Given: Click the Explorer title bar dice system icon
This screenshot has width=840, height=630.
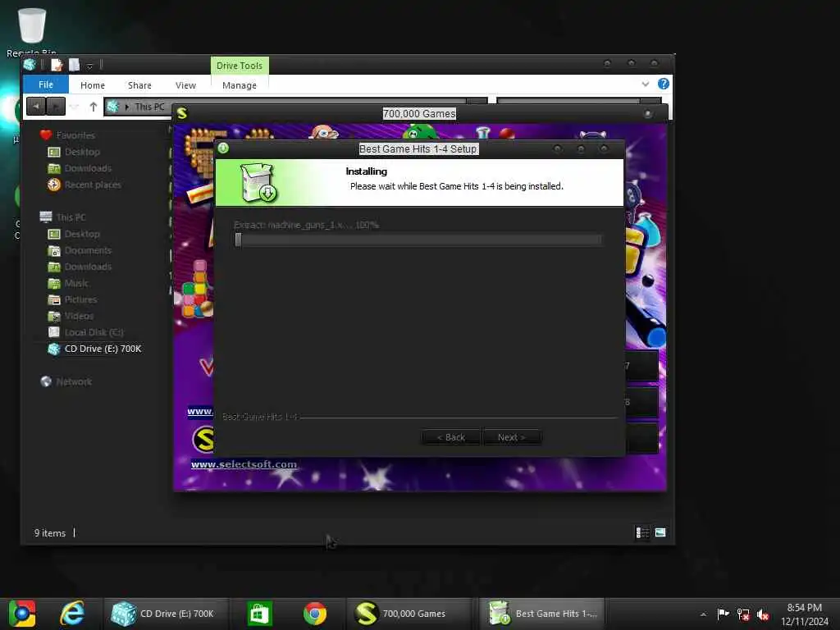Looking at the screenshot, I should (x=30, y=65).
